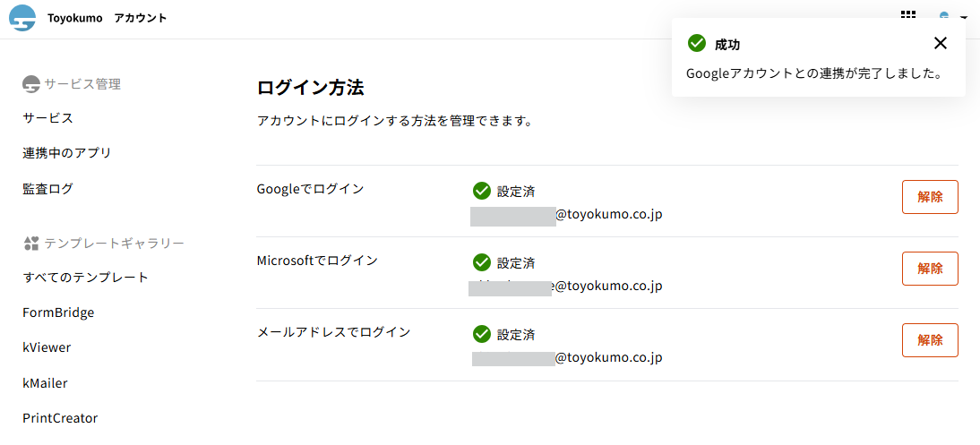The image size is (980, 445).
Task: Open the kViewer templates link
Action: click(x=47, y=347)
